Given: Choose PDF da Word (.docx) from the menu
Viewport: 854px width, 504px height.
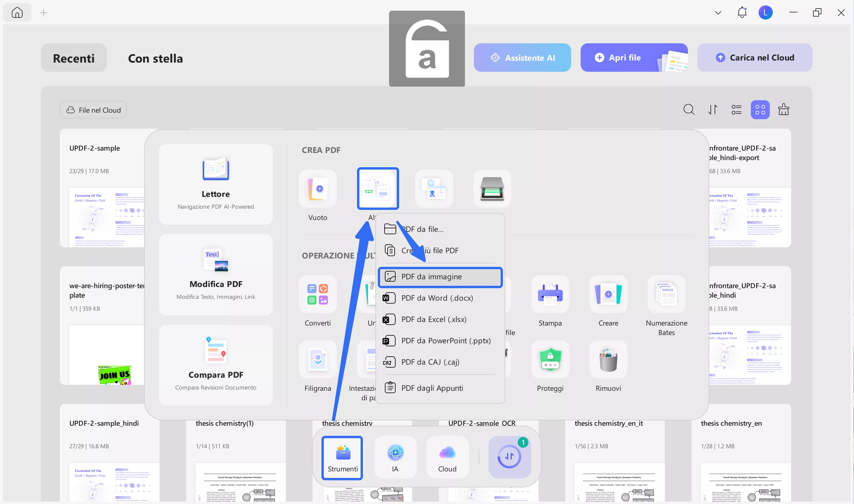Looking at the screenshot, I should coord(437,298).
